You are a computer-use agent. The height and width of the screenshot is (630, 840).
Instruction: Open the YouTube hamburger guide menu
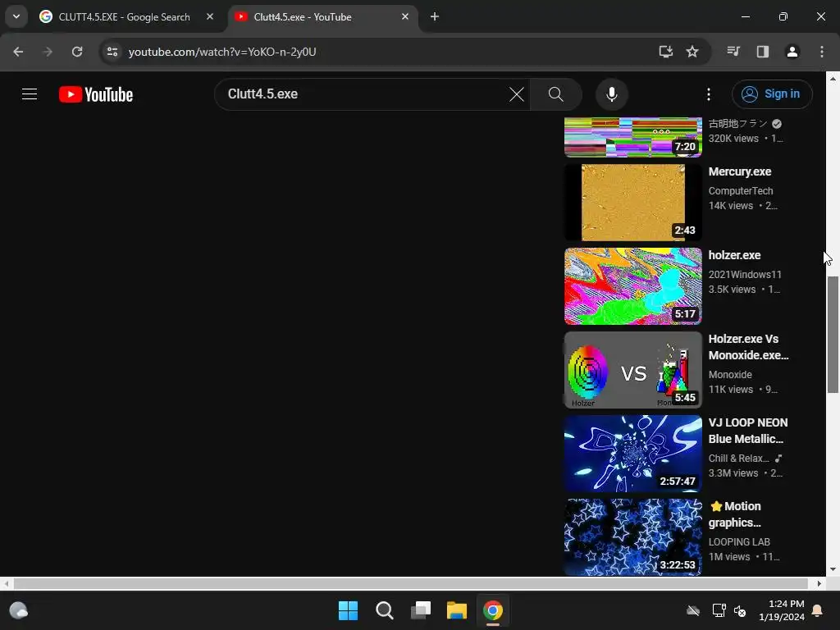coord(30,94)
